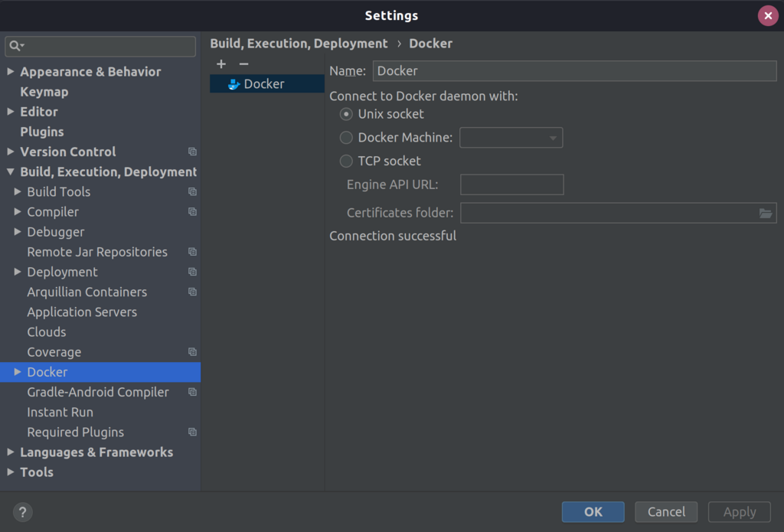The width and height of the screenshot is (784, 532).
Task: Click Docker in the breadcrumb path
Action: [x=430, y=44]
